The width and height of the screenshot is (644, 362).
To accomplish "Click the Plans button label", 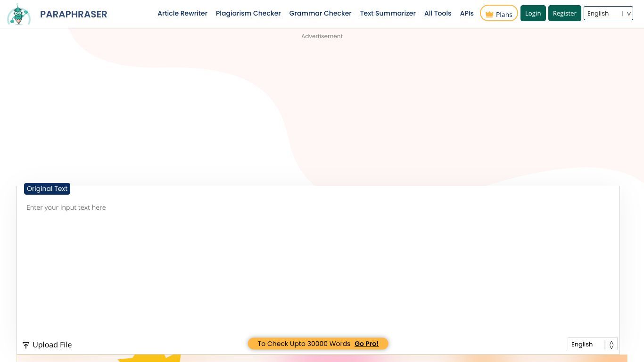I will [504, 14].
